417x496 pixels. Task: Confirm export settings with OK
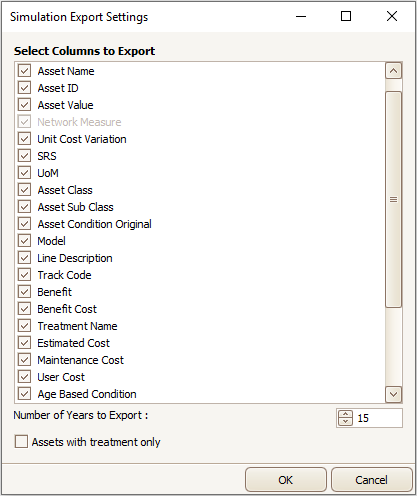pos(286,480)
